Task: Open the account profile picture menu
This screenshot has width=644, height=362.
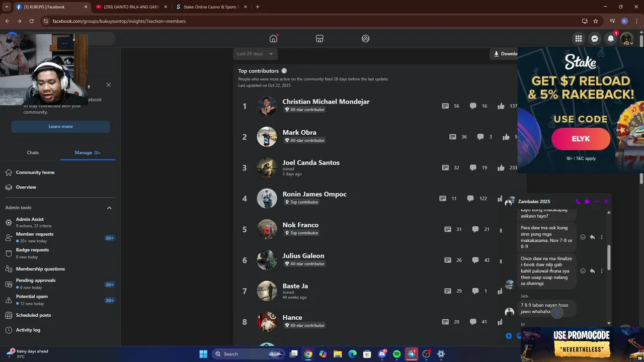Action: (x=627, y=39)
